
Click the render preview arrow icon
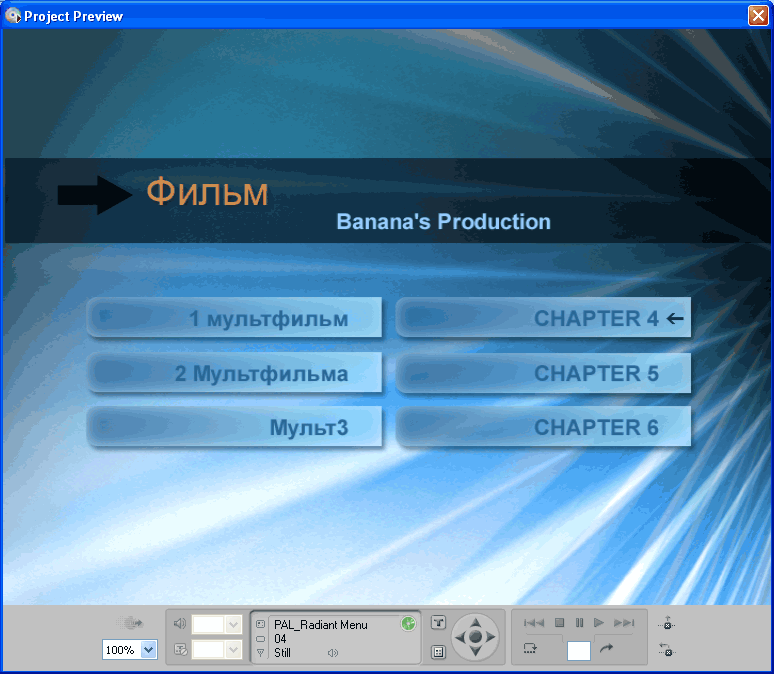coord(129,623)
